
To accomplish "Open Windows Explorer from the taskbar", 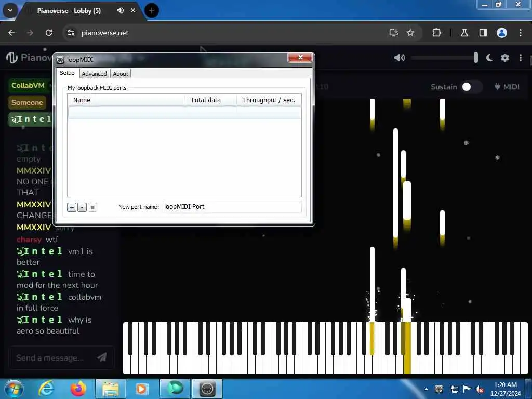I will pos(111,389).
